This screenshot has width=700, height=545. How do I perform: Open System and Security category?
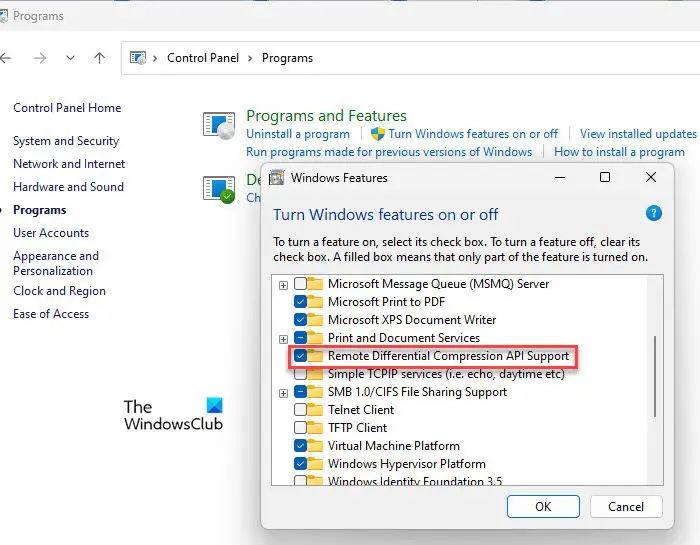click(66, 141)
